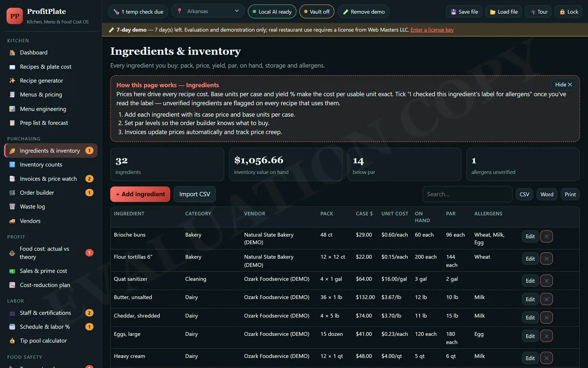Screen dimensions: 588x368
Task: Open the Arkansas state dropdown
Action: point(208,11)
